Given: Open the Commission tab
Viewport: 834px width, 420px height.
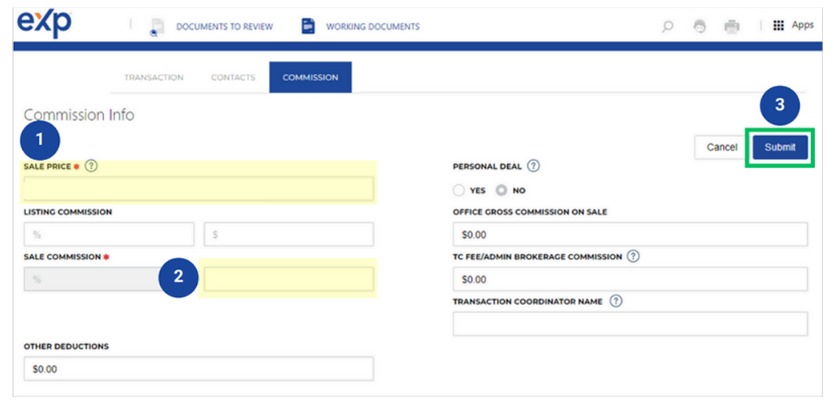Looking at the screenshot, I should point(310,77).
